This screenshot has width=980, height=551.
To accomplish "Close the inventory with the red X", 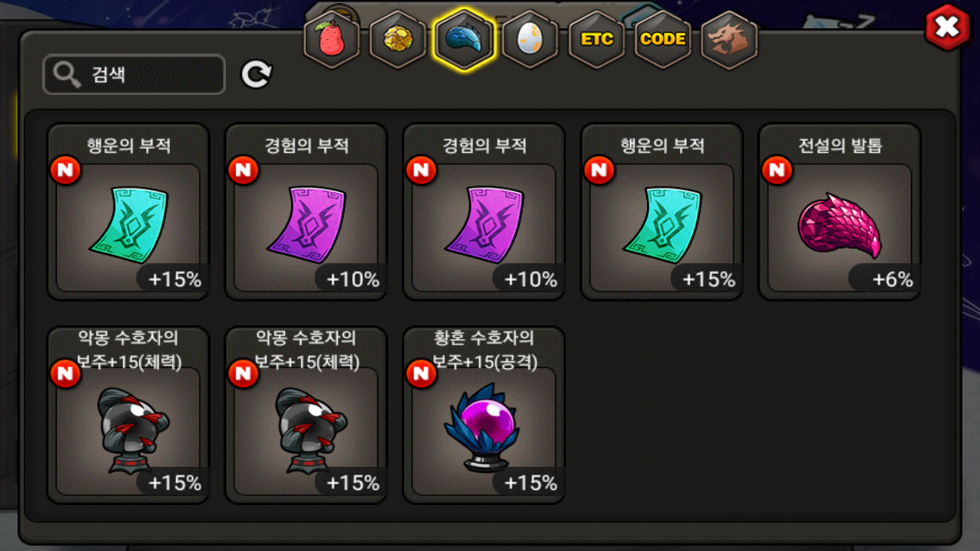I will click(x=947, y=28).
